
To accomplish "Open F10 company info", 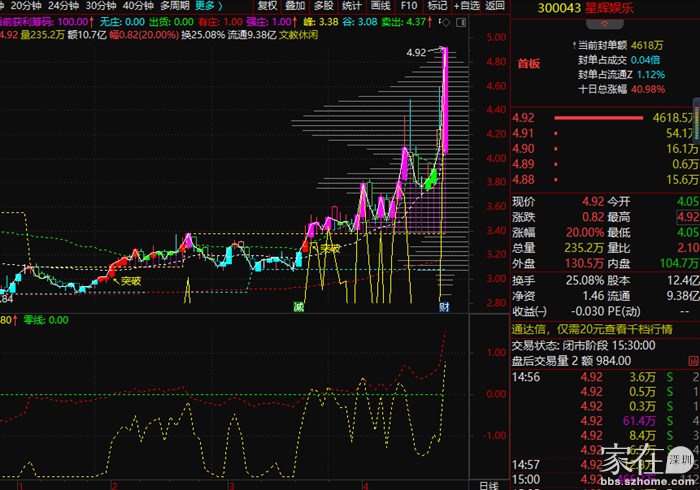I will tap(409, 5).
